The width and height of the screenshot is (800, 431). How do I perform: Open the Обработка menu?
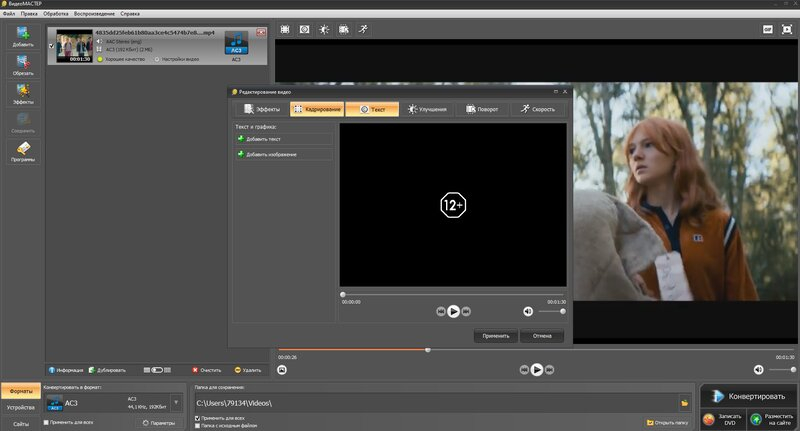56,14
